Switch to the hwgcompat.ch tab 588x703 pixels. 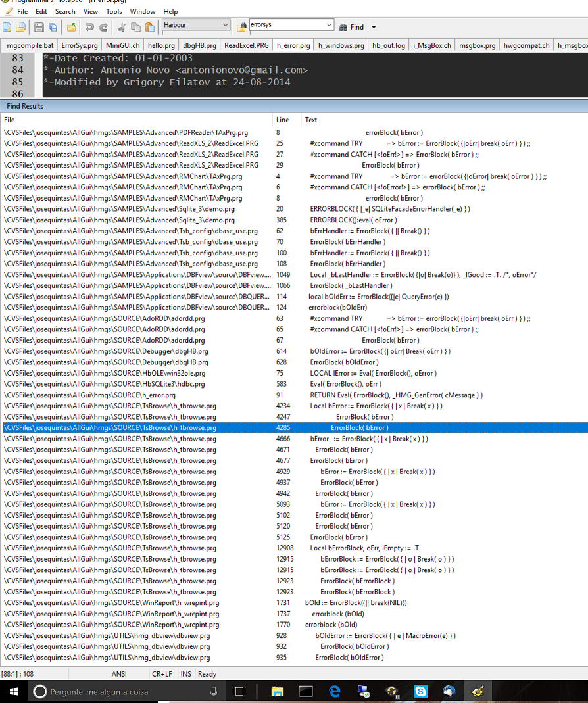tap(527, 45)
